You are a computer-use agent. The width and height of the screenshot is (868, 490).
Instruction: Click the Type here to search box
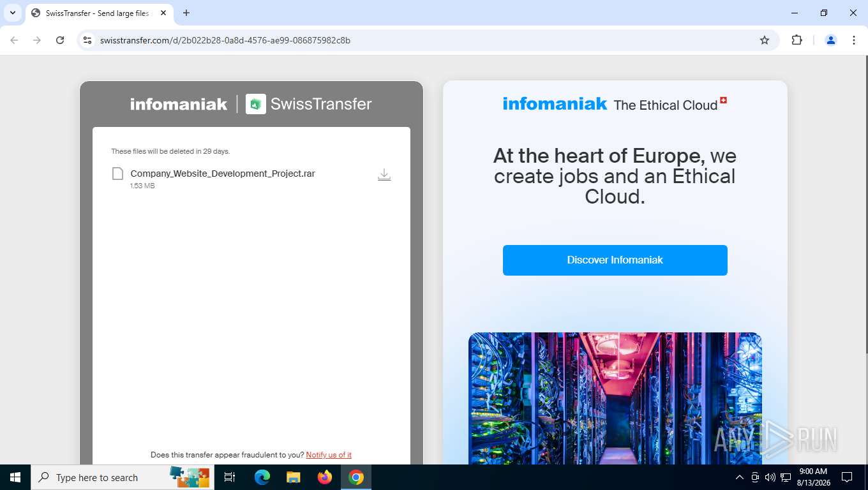click(123, 477)
